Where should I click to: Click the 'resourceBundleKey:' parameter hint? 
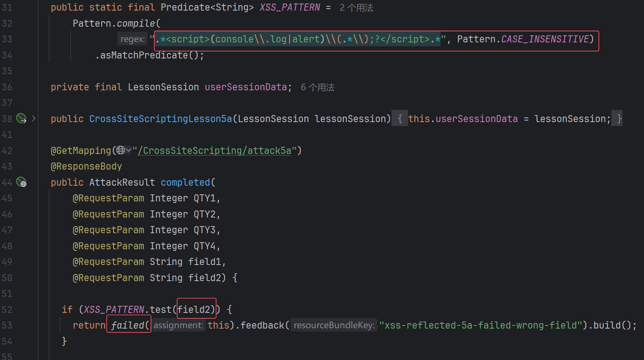point(334,325)
